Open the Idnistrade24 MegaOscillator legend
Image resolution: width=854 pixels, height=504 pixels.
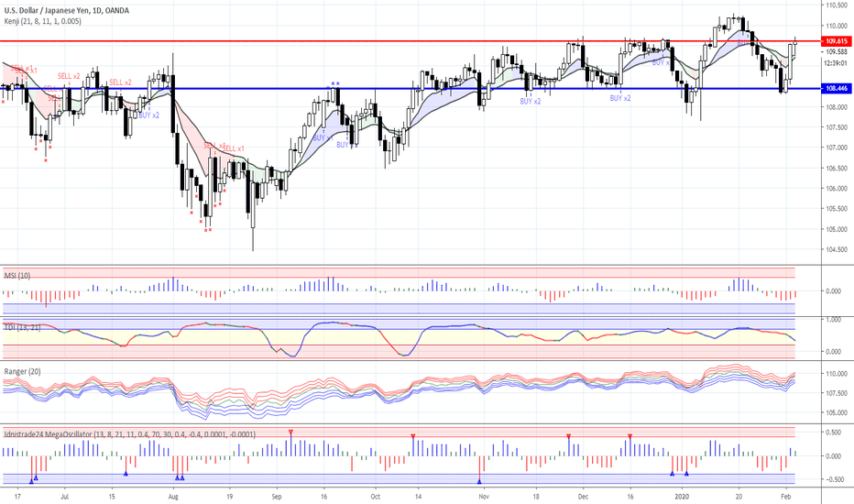pyautogui.click(x=129, y=434)
